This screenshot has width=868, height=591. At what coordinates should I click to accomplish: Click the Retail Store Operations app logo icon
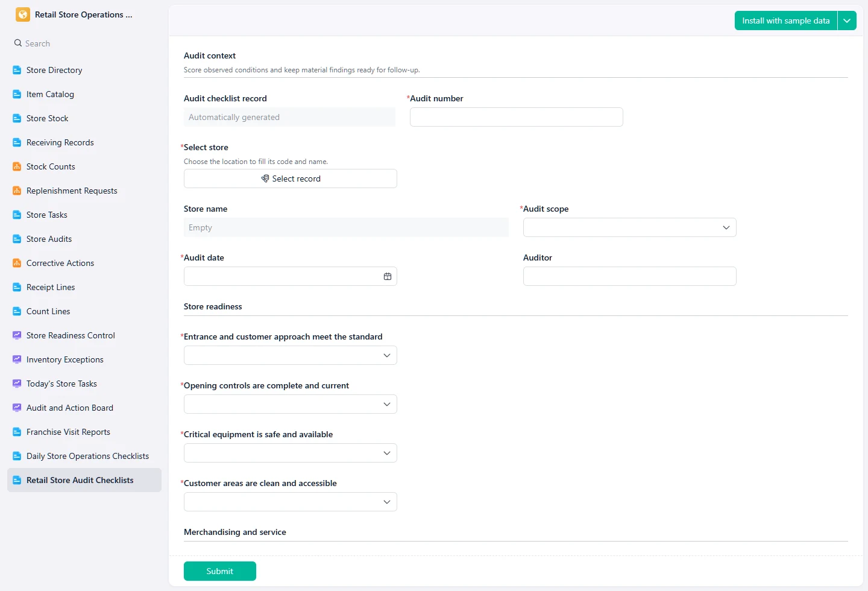point(23,14)
